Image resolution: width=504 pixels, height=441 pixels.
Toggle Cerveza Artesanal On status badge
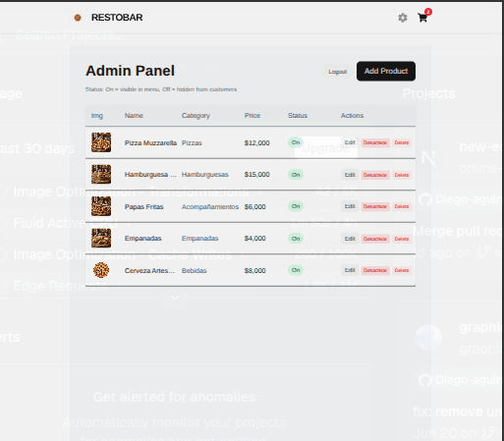[296, 270]
